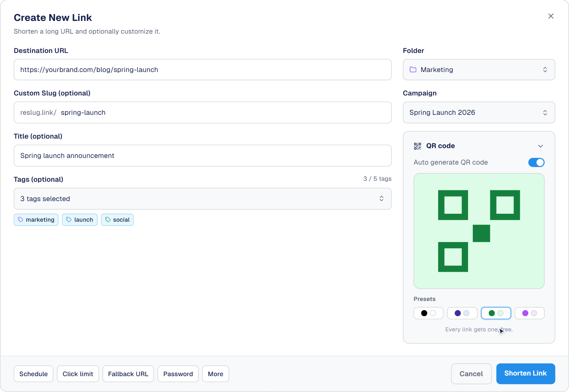Click the Presets label

tap(425, 299)
